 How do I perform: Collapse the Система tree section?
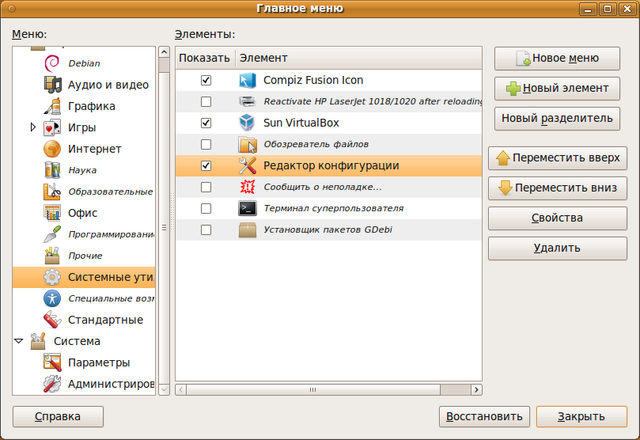coord(21,341)
